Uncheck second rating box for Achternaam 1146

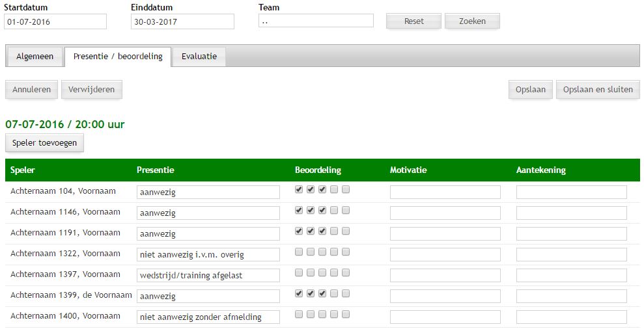(x=311, y=210)
